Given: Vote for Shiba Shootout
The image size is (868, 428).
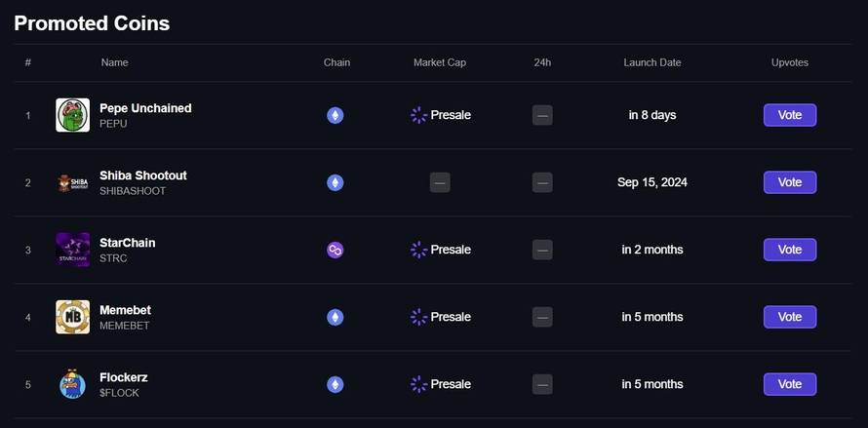Looking at the screenshot, I should coord(790,182).
